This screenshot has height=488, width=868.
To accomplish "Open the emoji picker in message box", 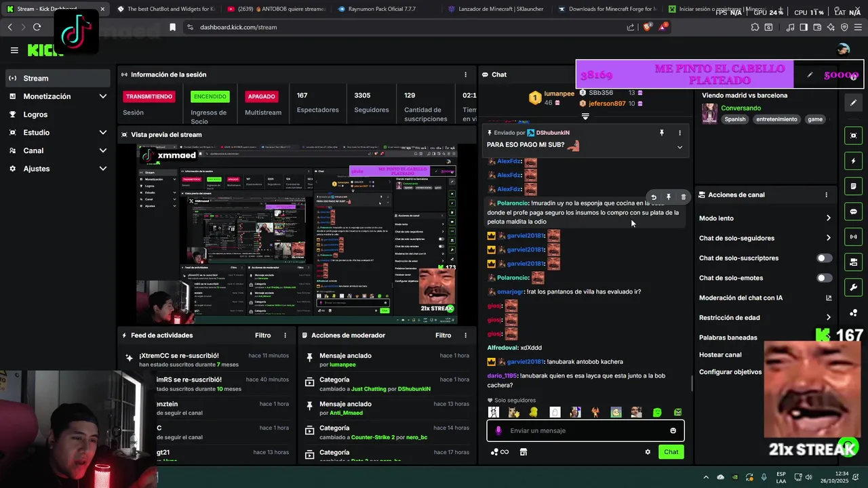I will pos(673,431).
